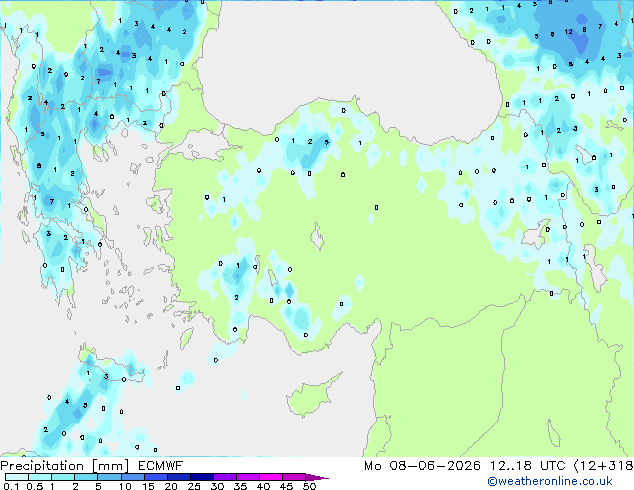
Task: Click the '12' precipitation value on map
Action: pos(568,32)
